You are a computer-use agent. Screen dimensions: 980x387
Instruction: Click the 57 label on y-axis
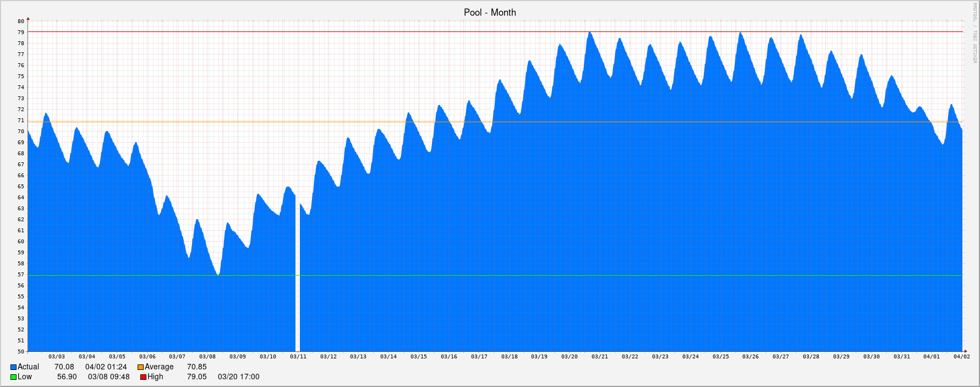tap(21, 275)
